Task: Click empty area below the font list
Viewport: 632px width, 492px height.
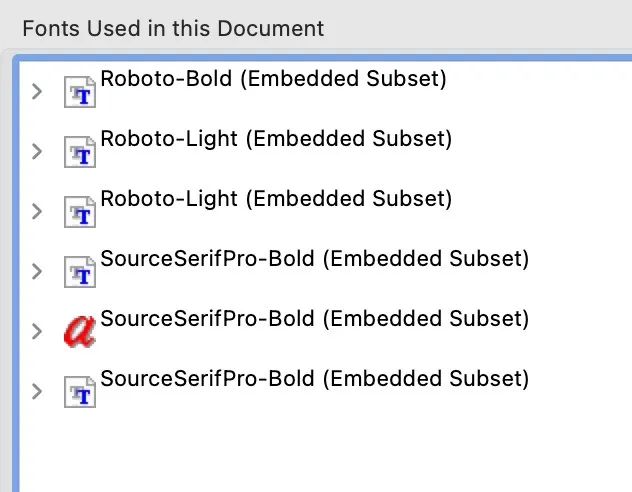Action: pyautogui.click(x=320, y=450)
